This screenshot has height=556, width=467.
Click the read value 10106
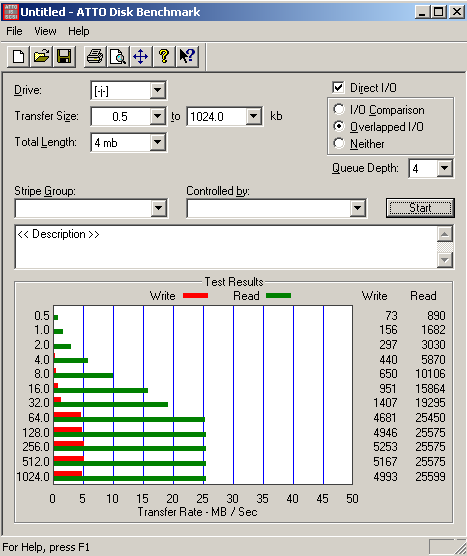430,374
